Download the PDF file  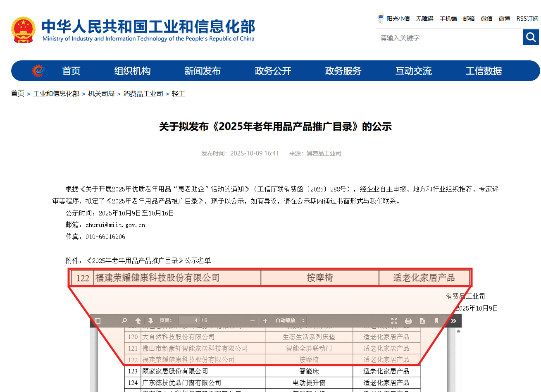(422, 320)
